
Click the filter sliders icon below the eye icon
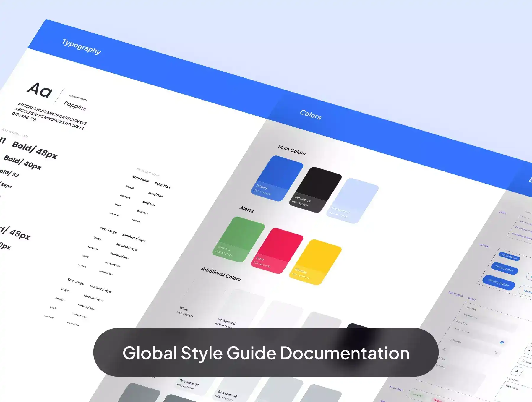[496, 353]
